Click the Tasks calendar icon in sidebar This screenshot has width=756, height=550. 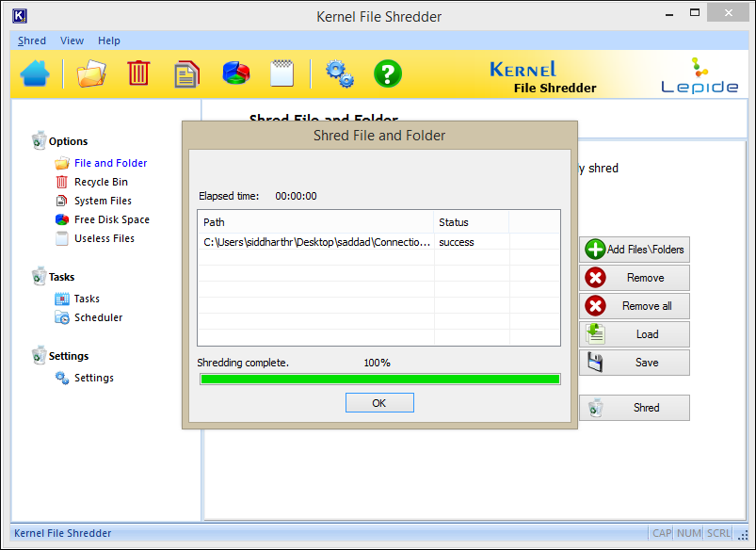[62, 299]
